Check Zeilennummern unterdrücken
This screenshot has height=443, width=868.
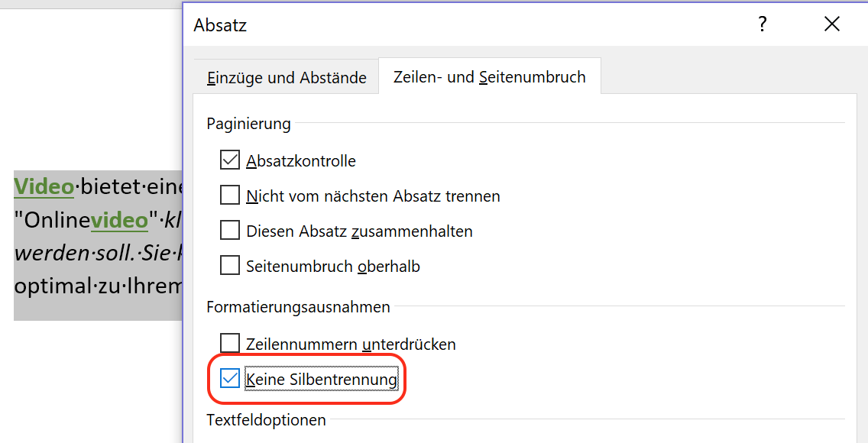click(x=230, y=344)
